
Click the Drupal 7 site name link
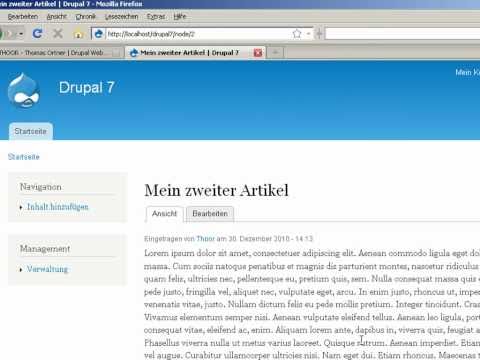click(x=87, y=88)
